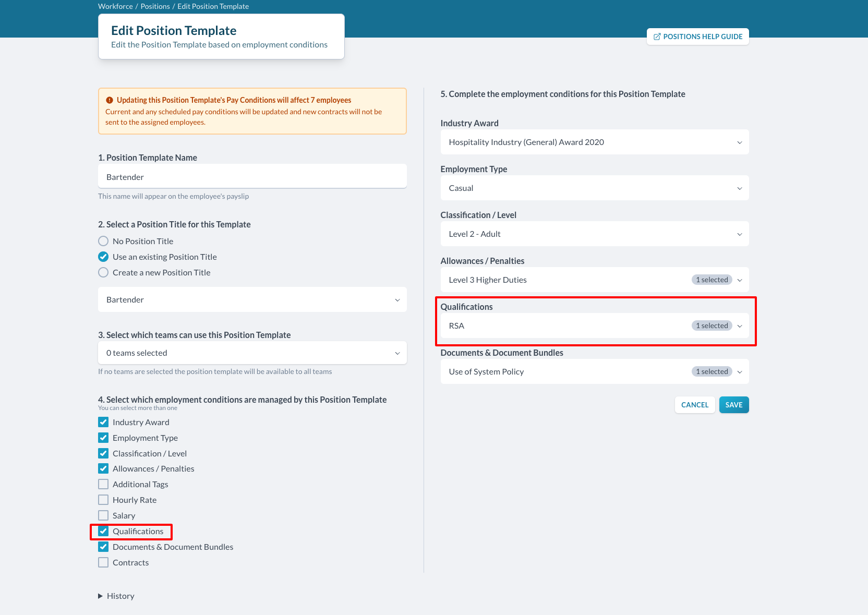
Task: Uncheck the Qualifications checkbox
Action: pos(103,532)
